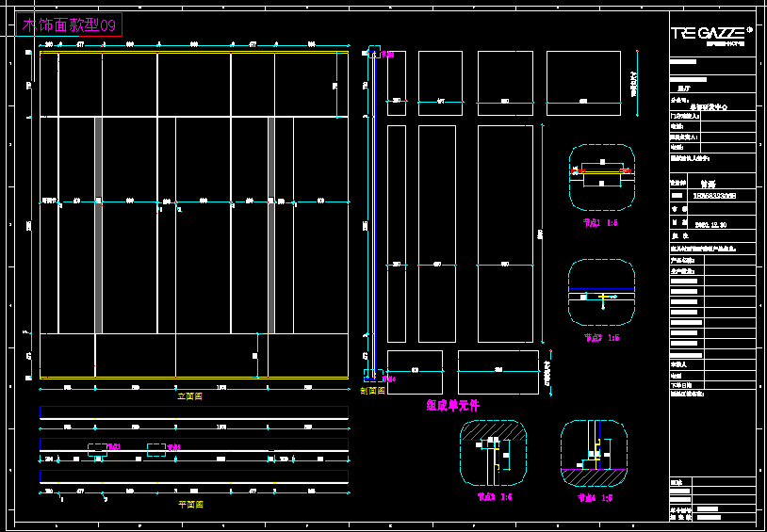Click the 2021.12.30 date in title block

pyautogui.click(x=710, y=225)
